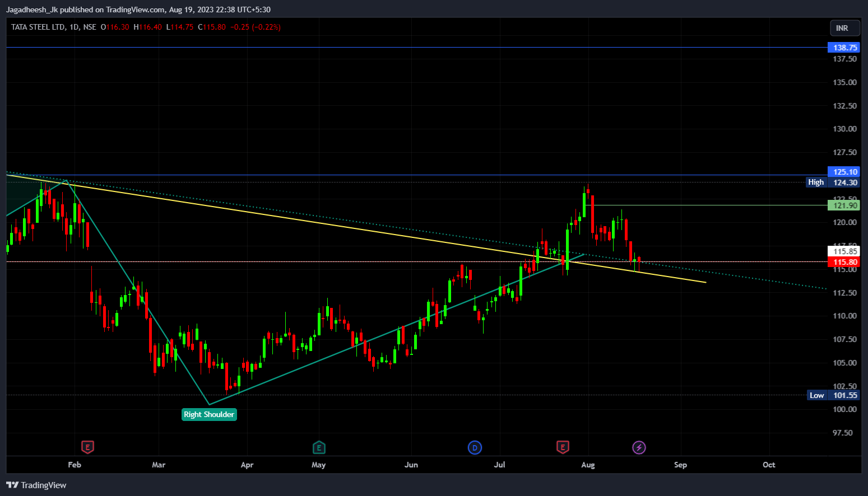Click the Jagadheesh_Jk published header text
The image size is (868, 496).
point(138,10)
